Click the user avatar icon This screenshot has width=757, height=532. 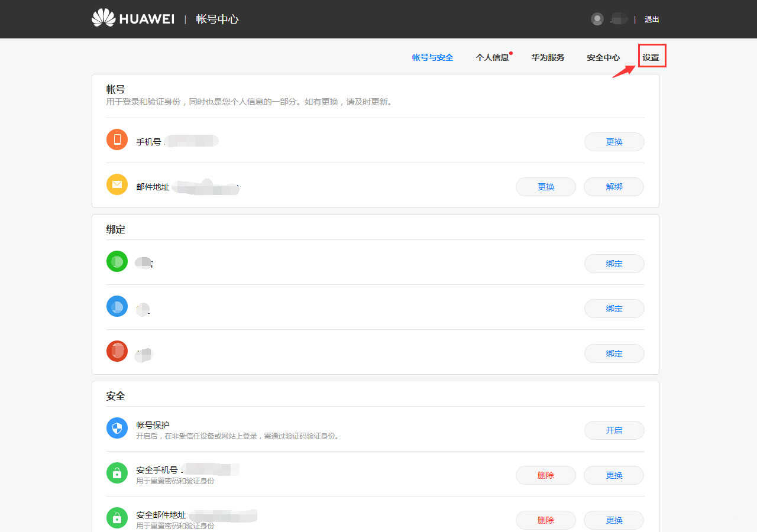pyautogui.click(x=597, y=19)
